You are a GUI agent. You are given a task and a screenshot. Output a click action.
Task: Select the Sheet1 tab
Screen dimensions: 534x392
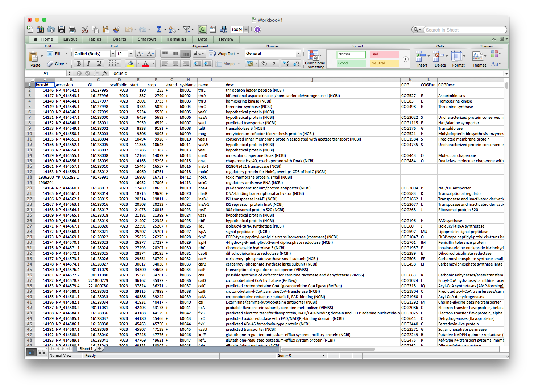point(86,349)
